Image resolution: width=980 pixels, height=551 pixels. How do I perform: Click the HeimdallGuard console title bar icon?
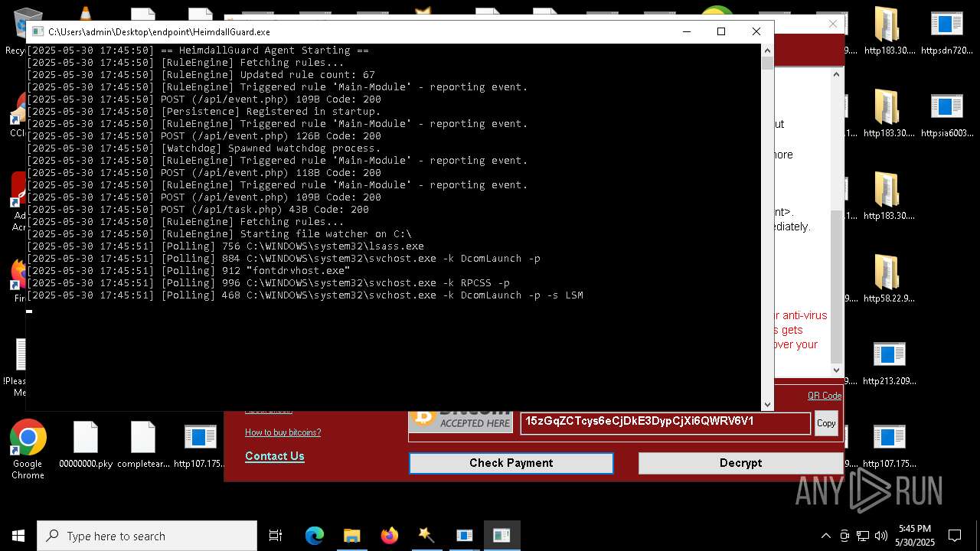[x=38, y=31]
